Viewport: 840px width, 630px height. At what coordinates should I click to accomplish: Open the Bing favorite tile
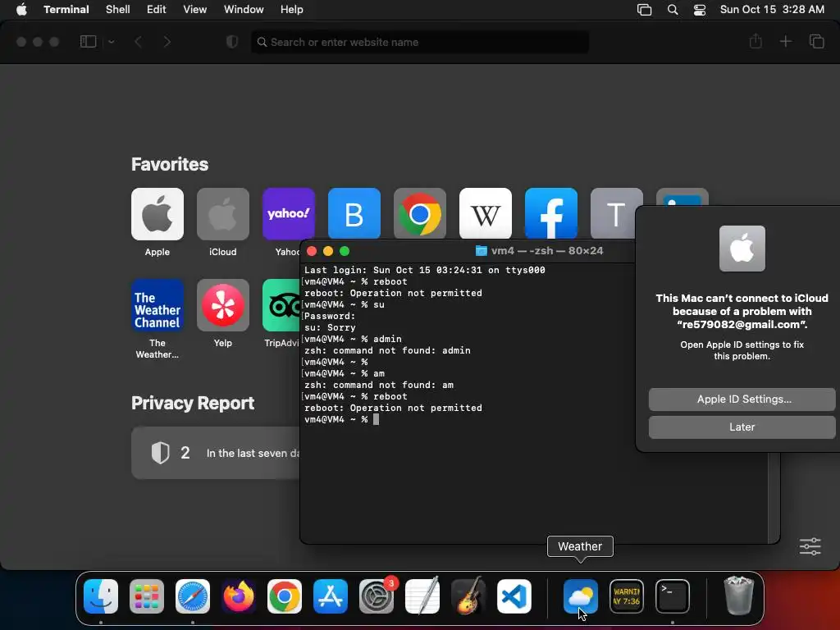(x=354, y=214)
